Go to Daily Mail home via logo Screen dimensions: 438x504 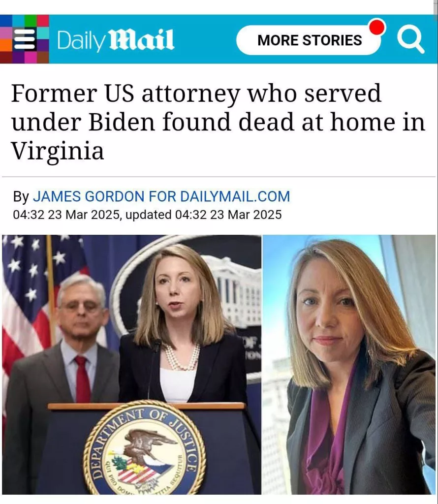(x=116, y=40)
